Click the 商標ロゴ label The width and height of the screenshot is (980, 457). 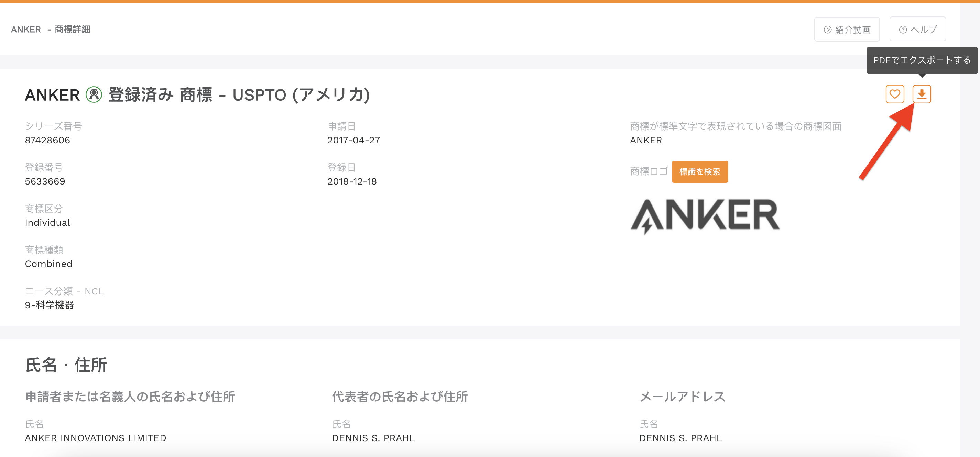649,171
